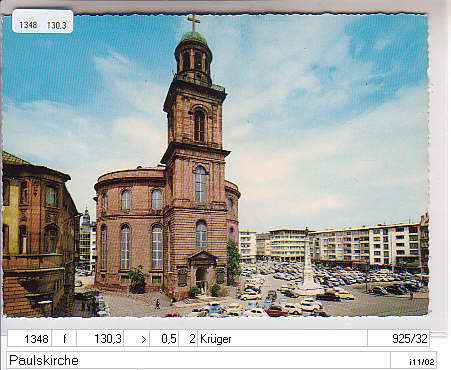Click the ">" symbol cell in the row

pos(137,339)
